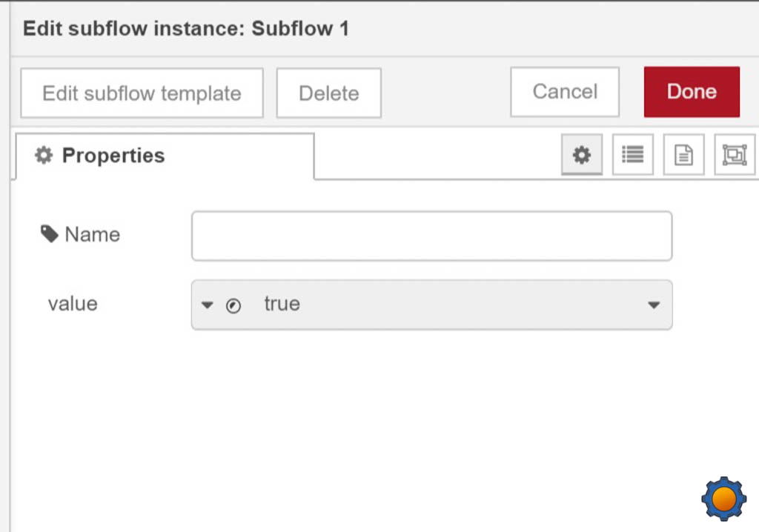The image size is (759, 532).
Task: Open the appearance settings icon
Action: point(734,155)
